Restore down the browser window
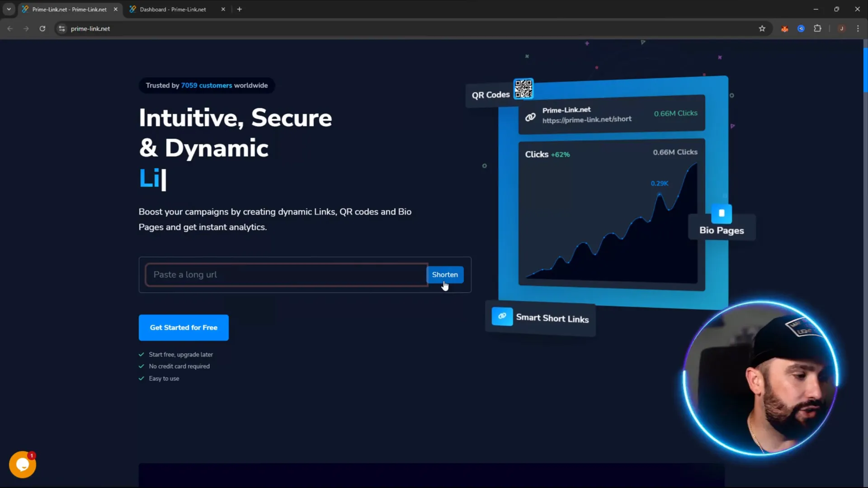 pyautogui.click(x=837, y=9)
